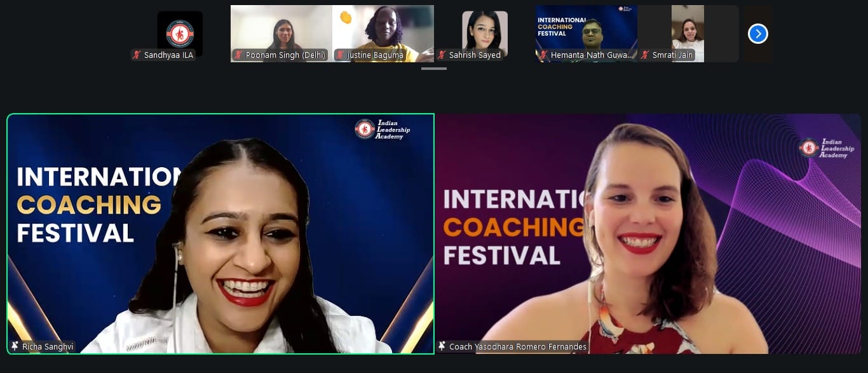Screen dimensions: 868x373
Task: Click the 'Hemanta Nath Guwa...' name label
Action: click(592, 55)
